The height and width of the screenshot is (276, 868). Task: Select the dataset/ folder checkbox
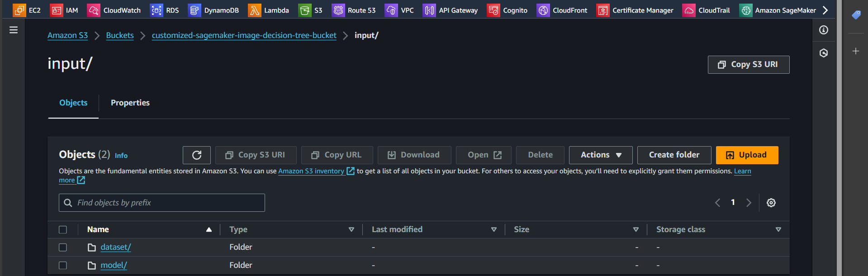(63, 247)
